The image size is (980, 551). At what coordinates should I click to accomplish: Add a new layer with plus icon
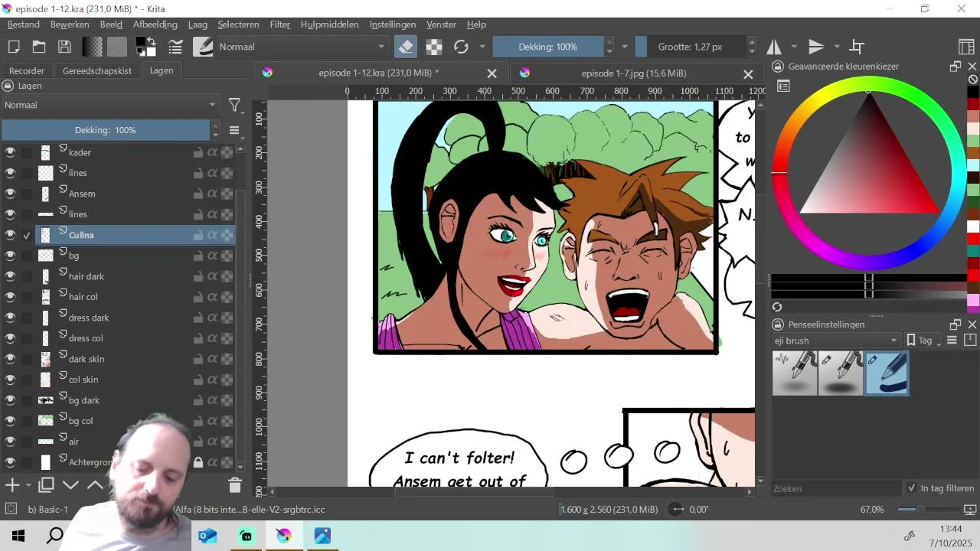tap(12, 485)
